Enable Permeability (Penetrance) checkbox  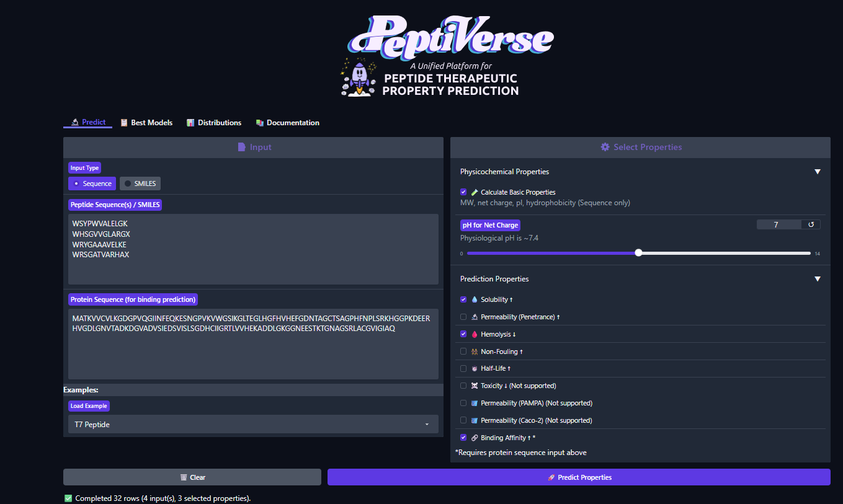coord(463,317)
